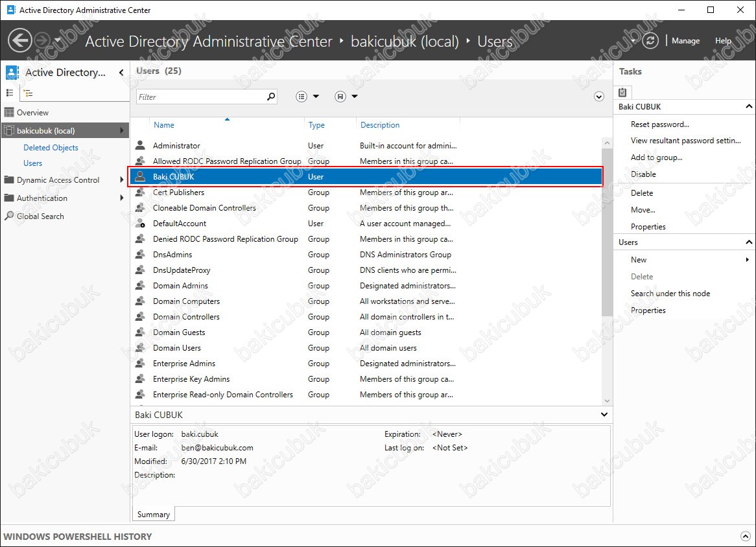Switch navigation pane to tree view
This screenshot has width=756, height=547.
pos(28,93)
